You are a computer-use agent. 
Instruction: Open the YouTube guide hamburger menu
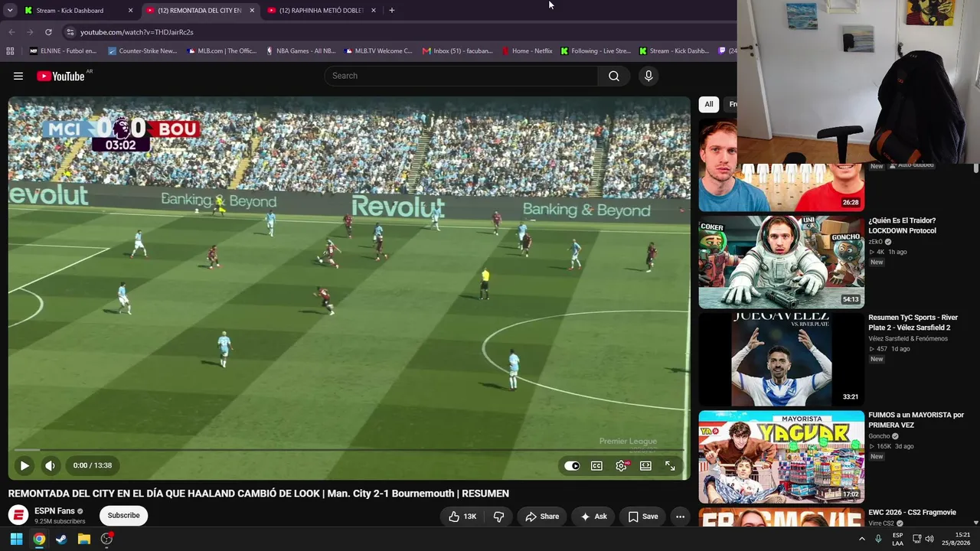pos(18,76)
